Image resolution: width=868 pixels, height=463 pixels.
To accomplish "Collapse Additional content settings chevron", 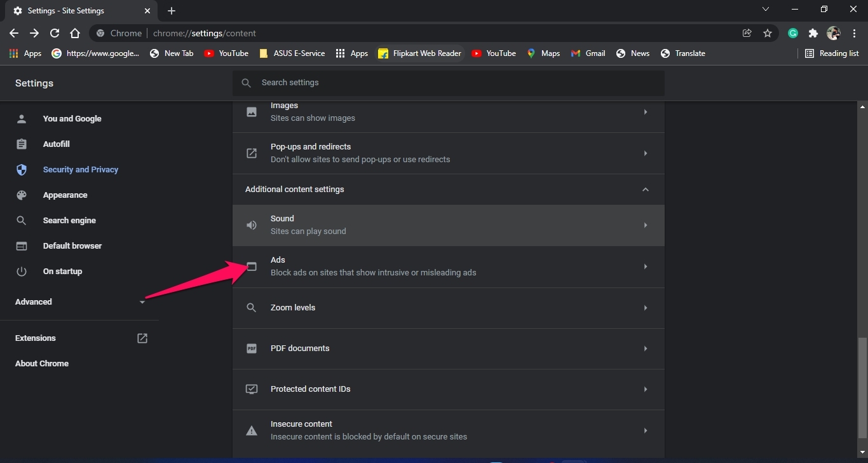I will pos(646,190).
